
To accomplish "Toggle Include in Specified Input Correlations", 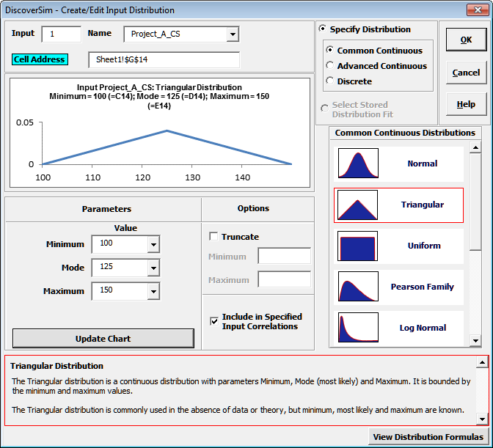I will 214,320.
